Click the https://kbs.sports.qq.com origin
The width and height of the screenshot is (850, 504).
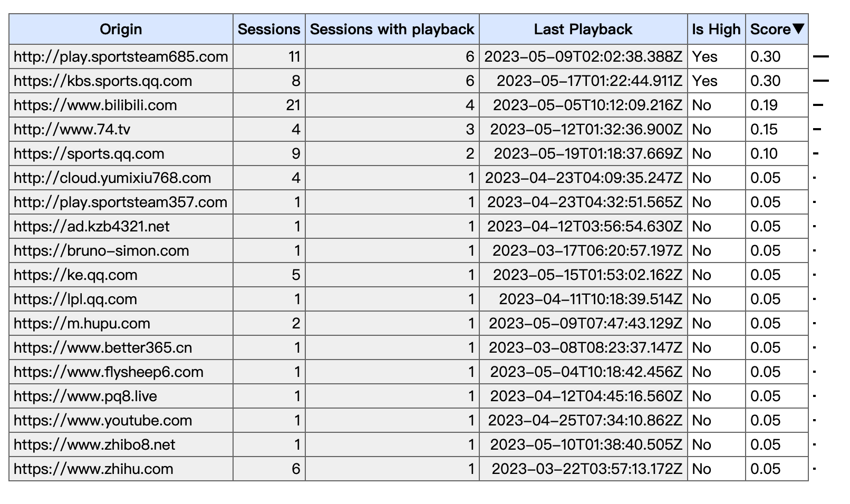[x=103, y=81]
